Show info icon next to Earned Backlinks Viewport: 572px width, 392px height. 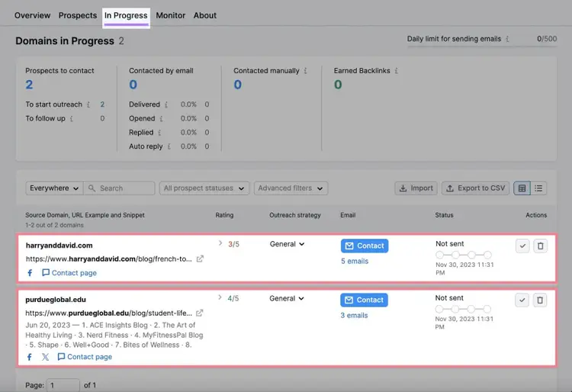396,71
